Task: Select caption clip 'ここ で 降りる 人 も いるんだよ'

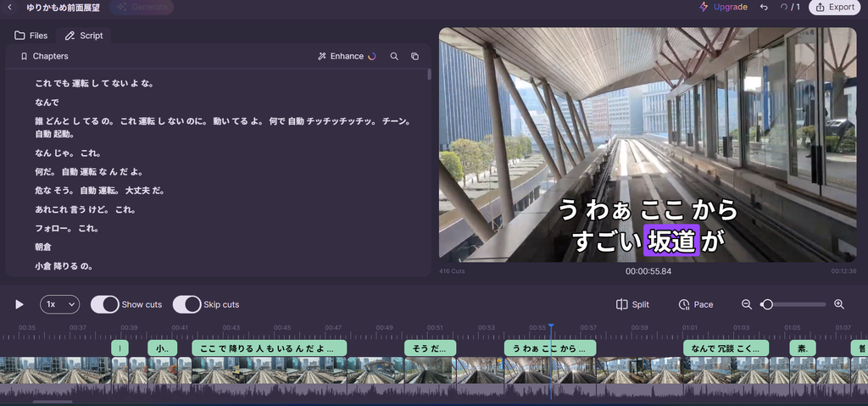Action: [x=269, y=348]
